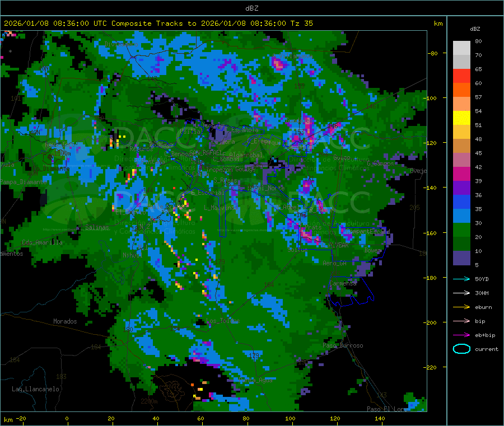
Task: Click the white 30HM arrow in legend
Action: [461, 293]
